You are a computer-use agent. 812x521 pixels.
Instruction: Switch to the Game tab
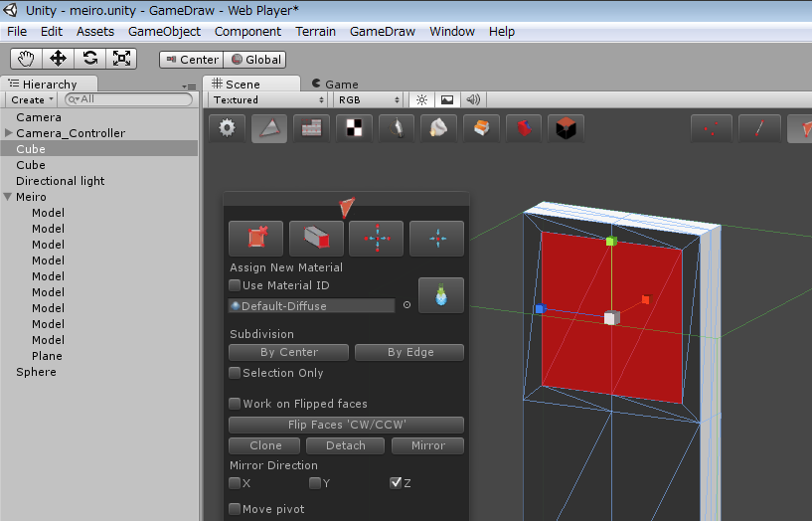tap(335, 84)
